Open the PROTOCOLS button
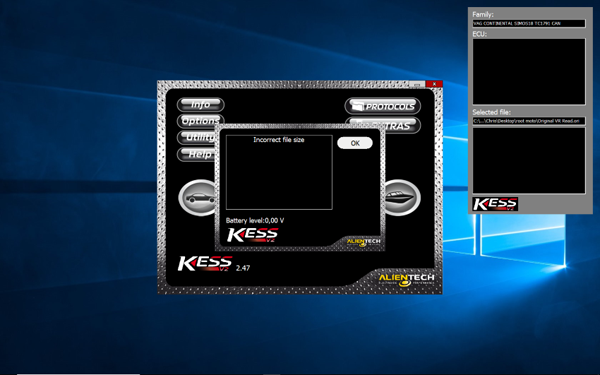600x375 pixels. tap(383, 106)
